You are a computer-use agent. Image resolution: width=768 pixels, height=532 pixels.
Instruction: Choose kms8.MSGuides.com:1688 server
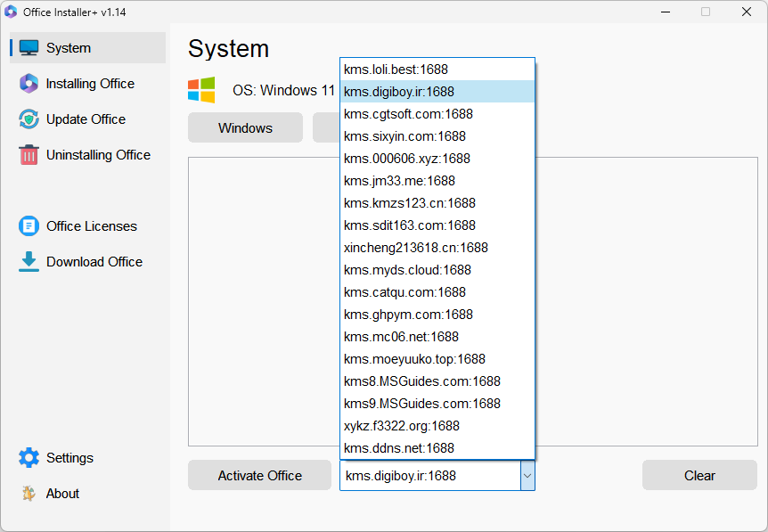437,381
